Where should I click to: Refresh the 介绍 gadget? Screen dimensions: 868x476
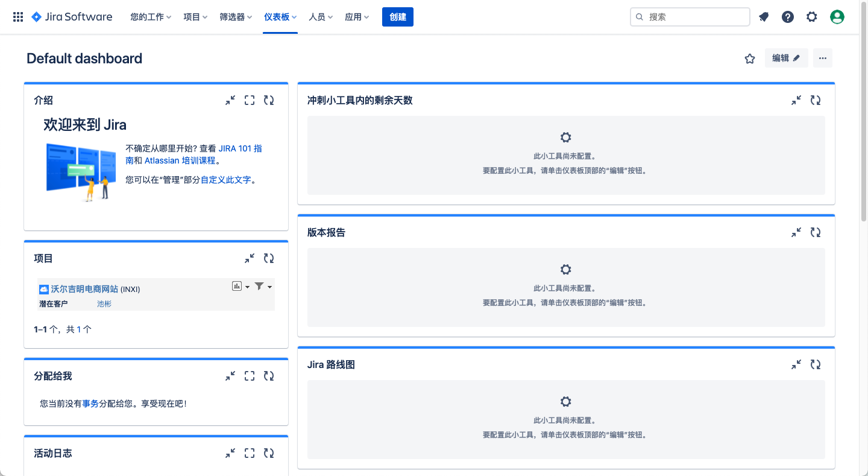coord(269,101)
